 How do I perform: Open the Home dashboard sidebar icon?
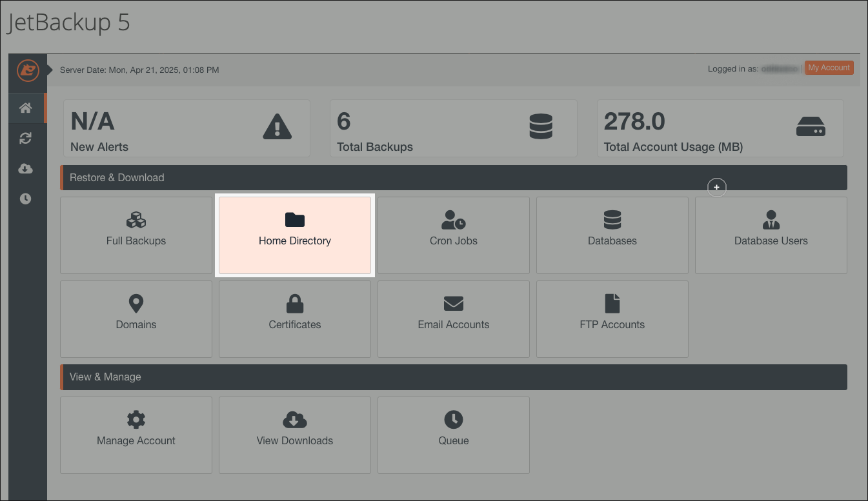tap(26, 108)
